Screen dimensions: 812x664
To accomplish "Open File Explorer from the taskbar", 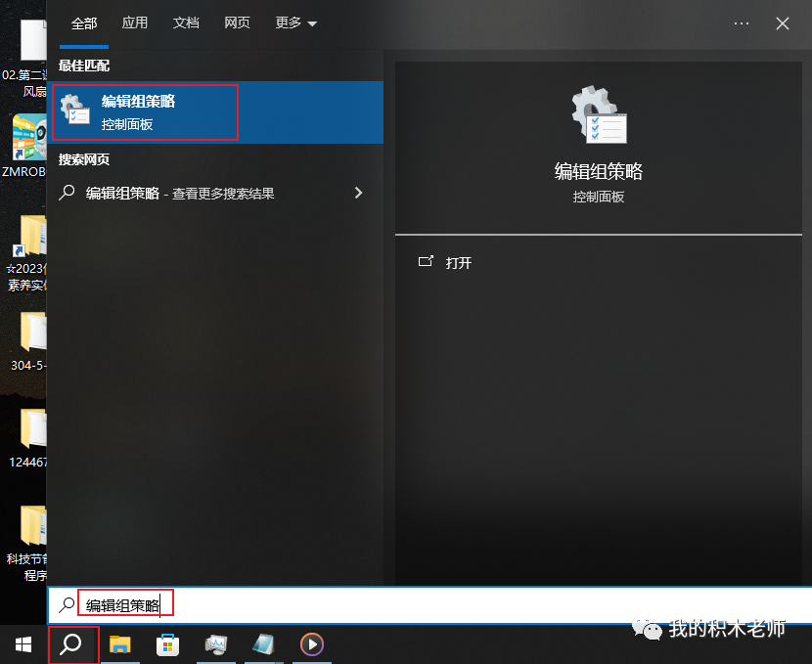I will (120, 645).
